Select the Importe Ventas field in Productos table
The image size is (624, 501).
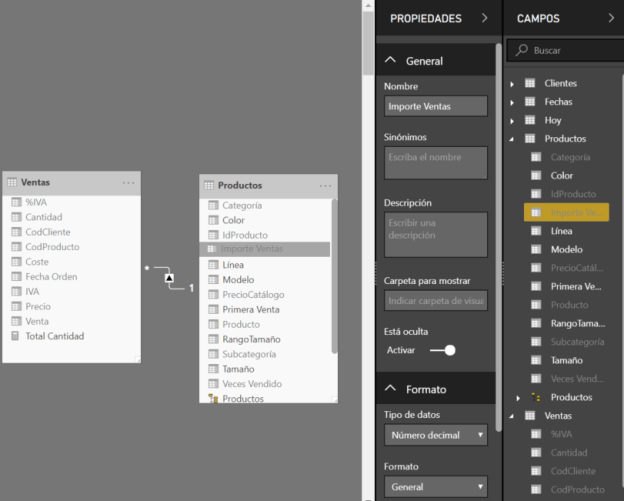pyautogui.click(x=252, y=249)
